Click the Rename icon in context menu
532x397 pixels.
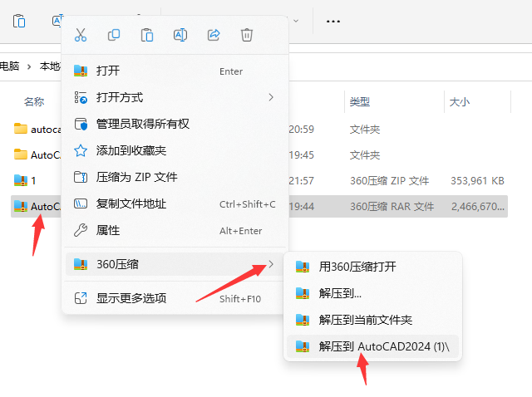180,35
